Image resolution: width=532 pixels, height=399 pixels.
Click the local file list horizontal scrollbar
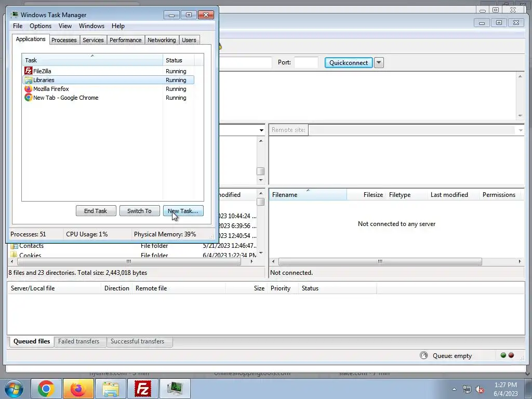point(129,262)
